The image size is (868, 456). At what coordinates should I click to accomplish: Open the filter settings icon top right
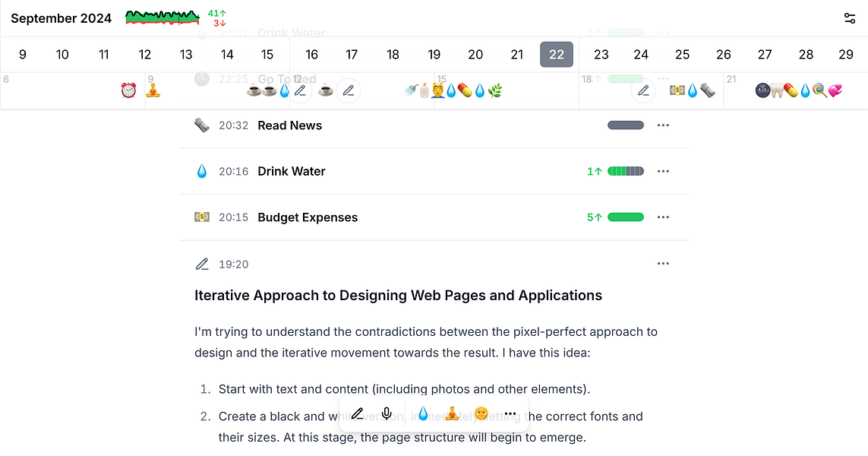tap(850, 18)
